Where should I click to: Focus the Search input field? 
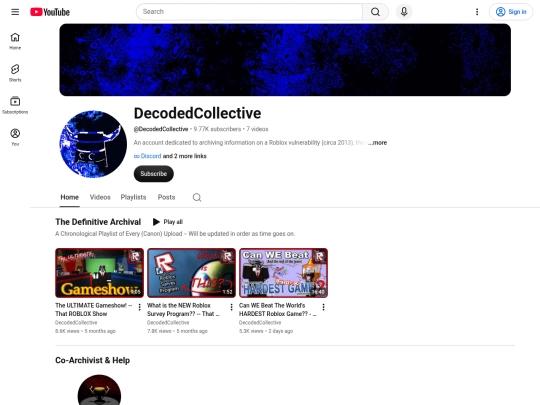coord(249,12)
